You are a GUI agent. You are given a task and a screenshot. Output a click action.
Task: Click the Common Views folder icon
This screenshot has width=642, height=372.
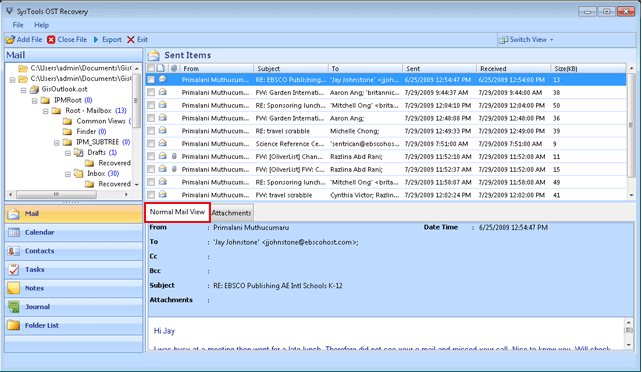tap(67, 121)
